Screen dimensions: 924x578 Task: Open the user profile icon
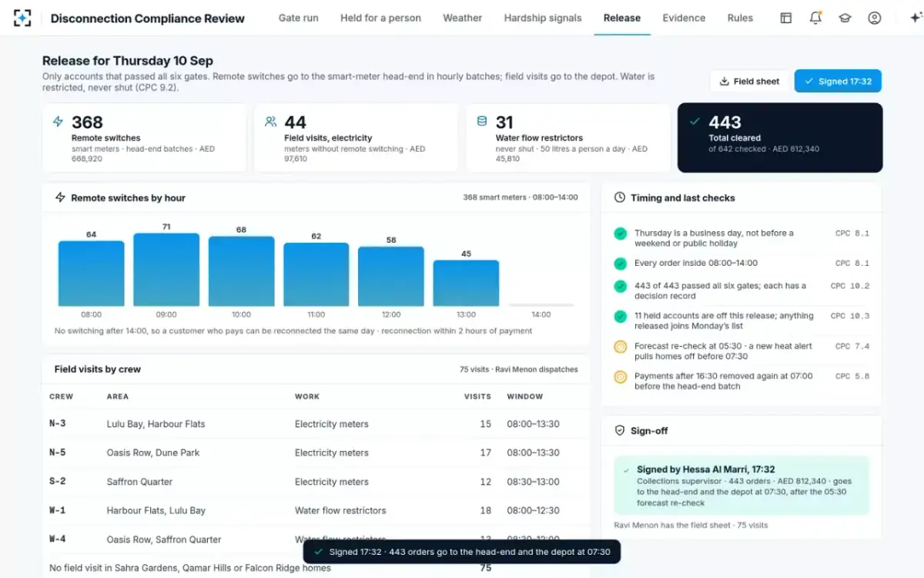point(874,18)
